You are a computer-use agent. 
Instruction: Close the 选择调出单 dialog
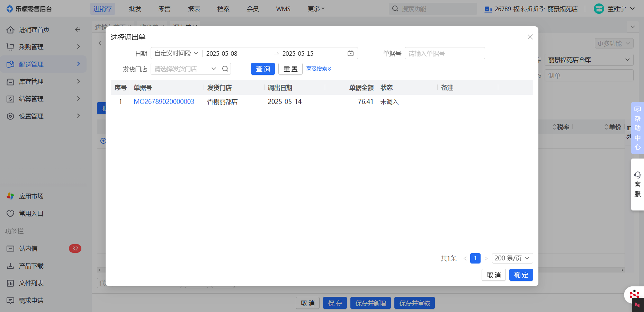(x=530, y=37)
